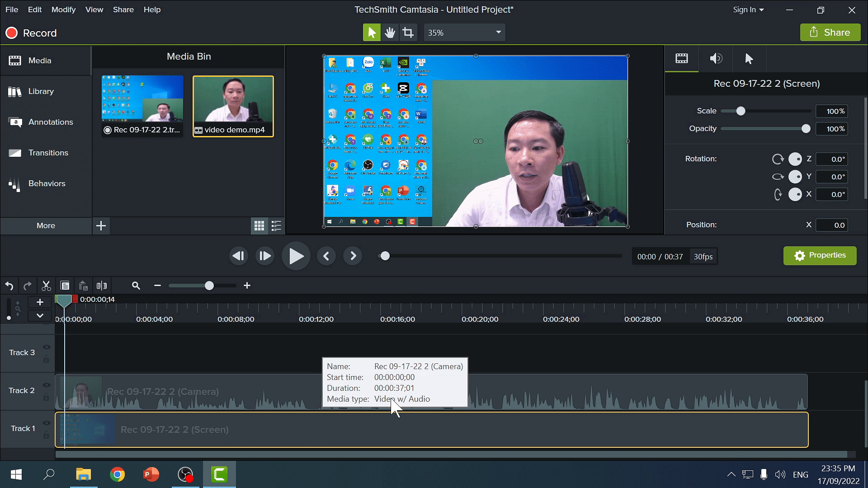The width and height of the screenshot is (868, 488).
Task: Select the Crop tool
Action: pos(408,33)
